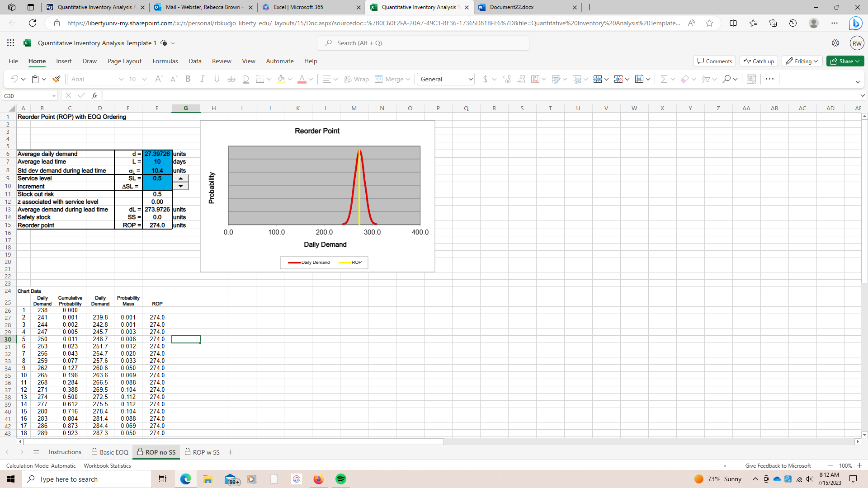
Task: Open more ribbon options ellipsis
Action: tap(770, 79)
